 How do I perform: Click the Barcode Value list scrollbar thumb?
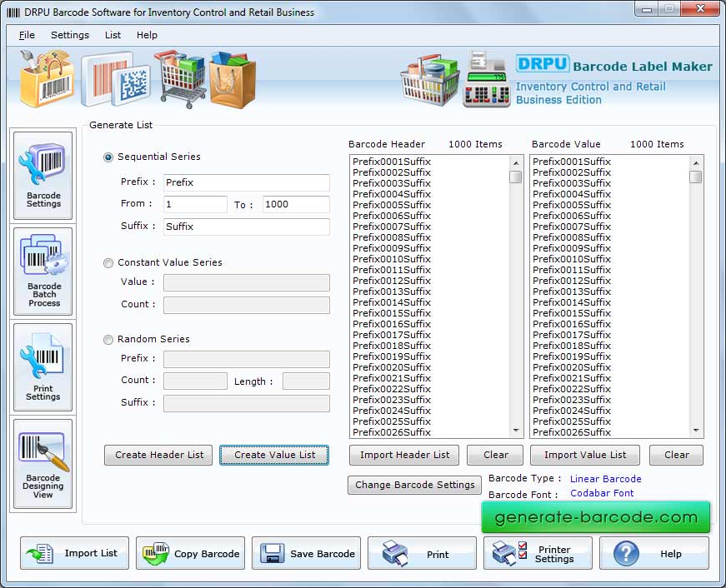tap(695, 177)
